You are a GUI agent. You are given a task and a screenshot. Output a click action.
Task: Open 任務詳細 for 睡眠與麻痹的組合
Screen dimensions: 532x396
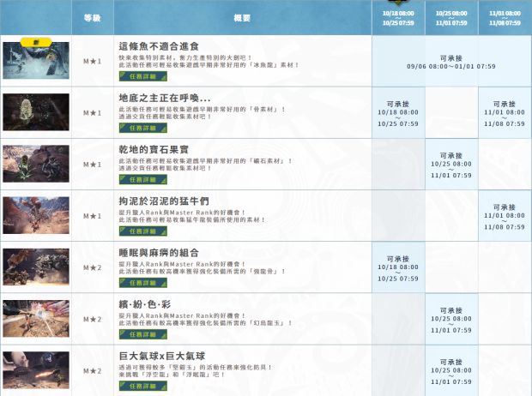pyautogui.click(x=142, y=283)
